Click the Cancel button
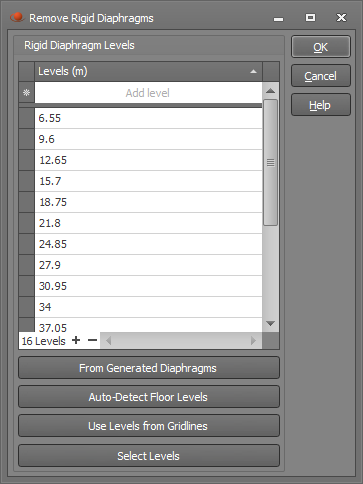The height and width of the screenshot is (484, 363). [321, 76]
